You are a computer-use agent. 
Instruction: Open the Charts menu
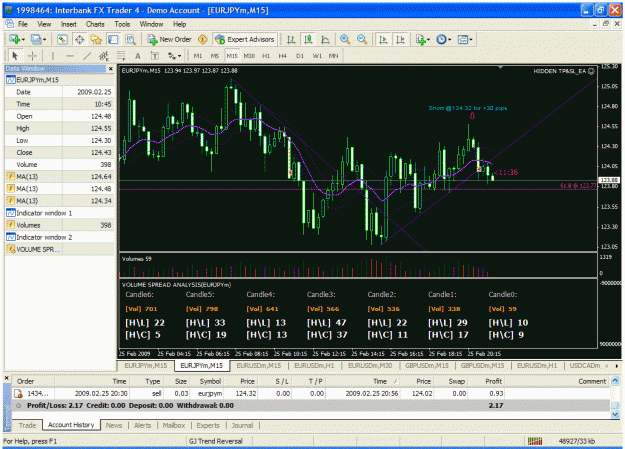click(x=95, y=24)
